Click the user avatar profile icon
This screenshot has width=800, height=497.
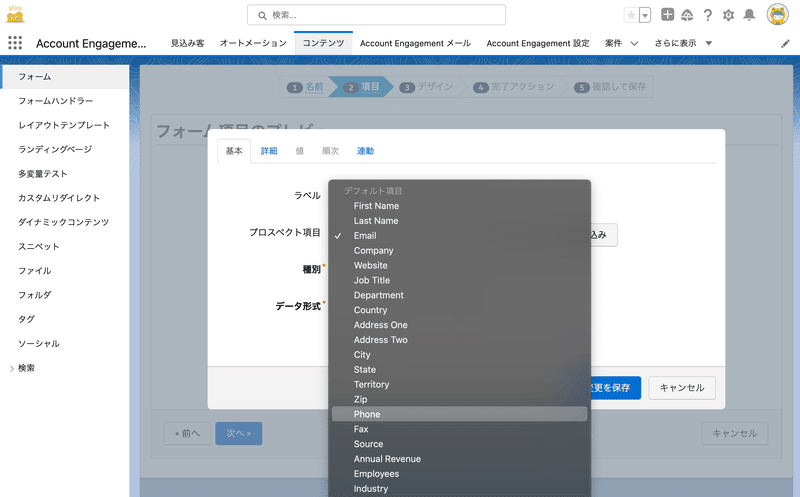click(x=778, y=14)
